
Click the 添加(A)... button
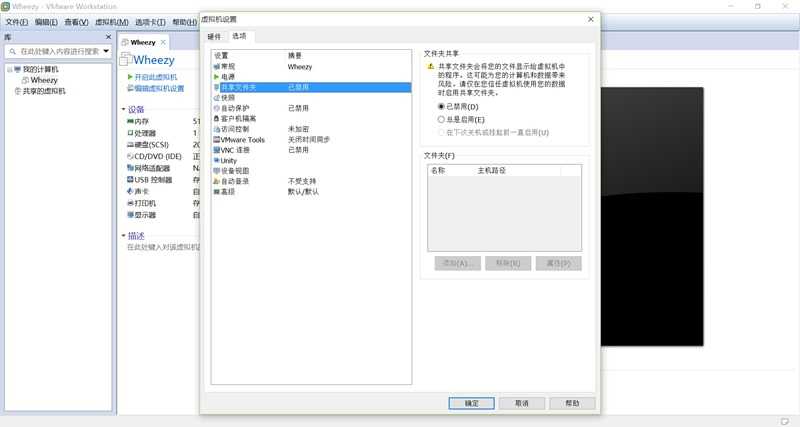coord(458,263)
